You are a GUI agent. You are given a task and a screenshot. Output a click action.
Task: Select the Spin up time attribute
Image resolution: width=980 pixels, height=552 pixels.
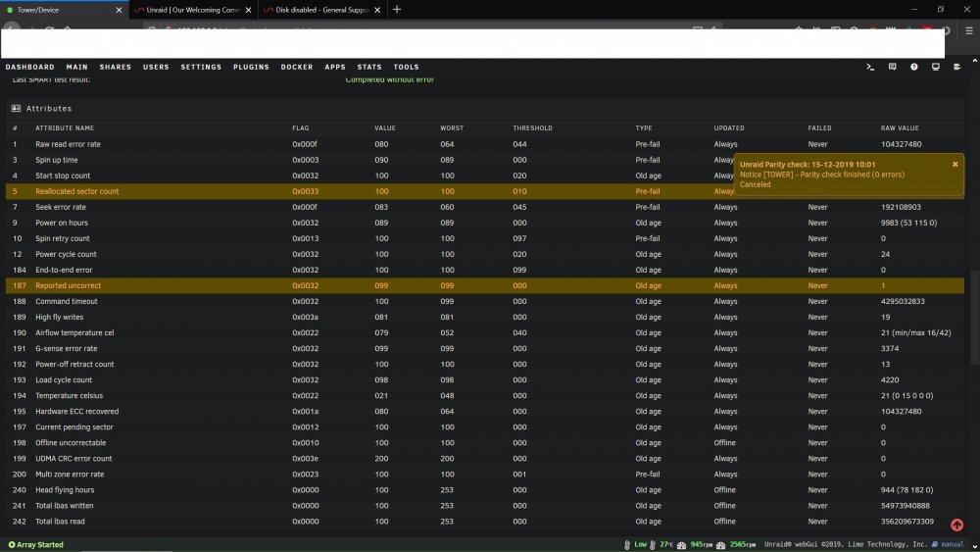tap(56, 160)
